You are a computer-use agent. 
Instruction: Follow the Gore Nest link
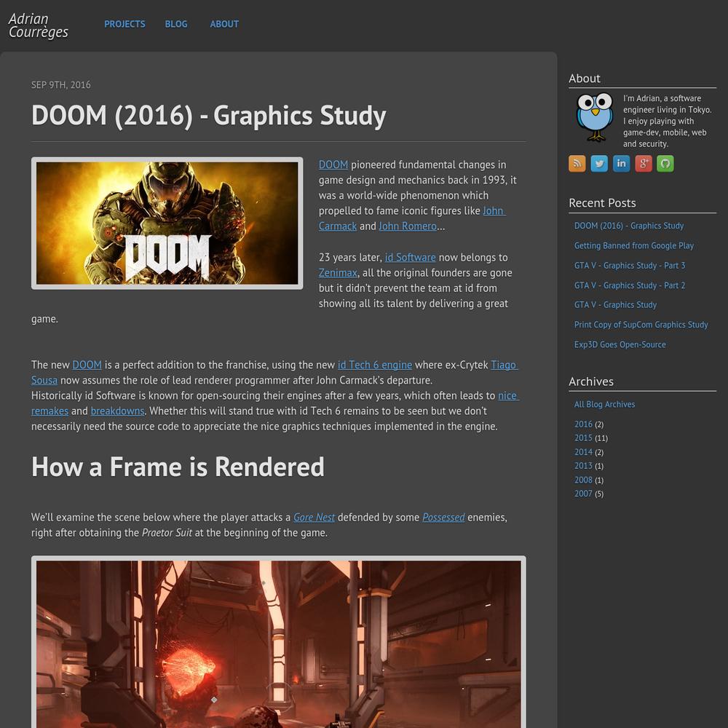click(x=314, y=517)
